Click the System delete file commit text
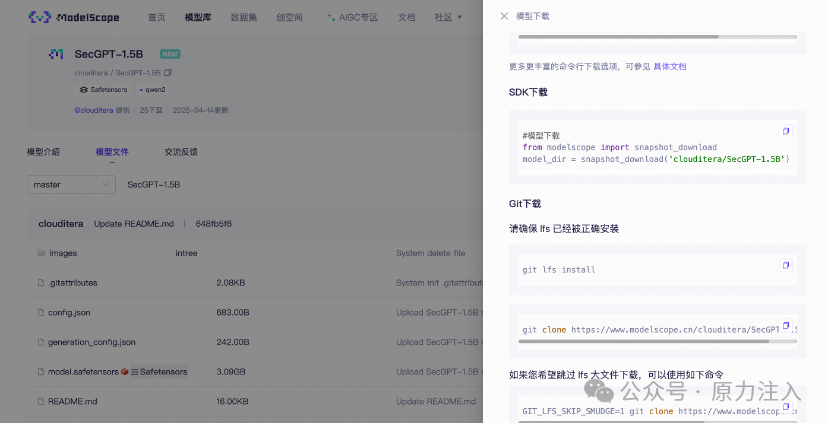Screen dimensions: 828x424 430,253
